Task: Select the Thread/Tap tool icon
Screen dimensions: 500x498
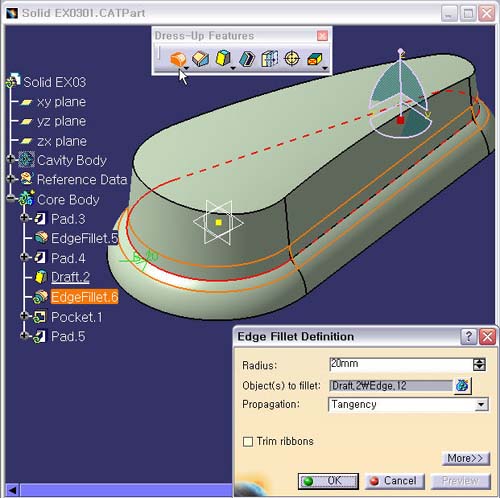Action: [x=292, y=59]
